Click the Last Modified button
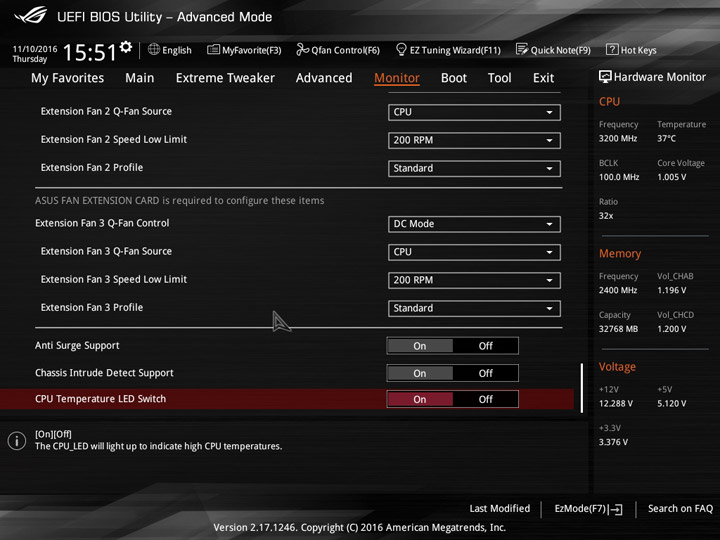This screenshot has height=540, width=720. (500, 508)
